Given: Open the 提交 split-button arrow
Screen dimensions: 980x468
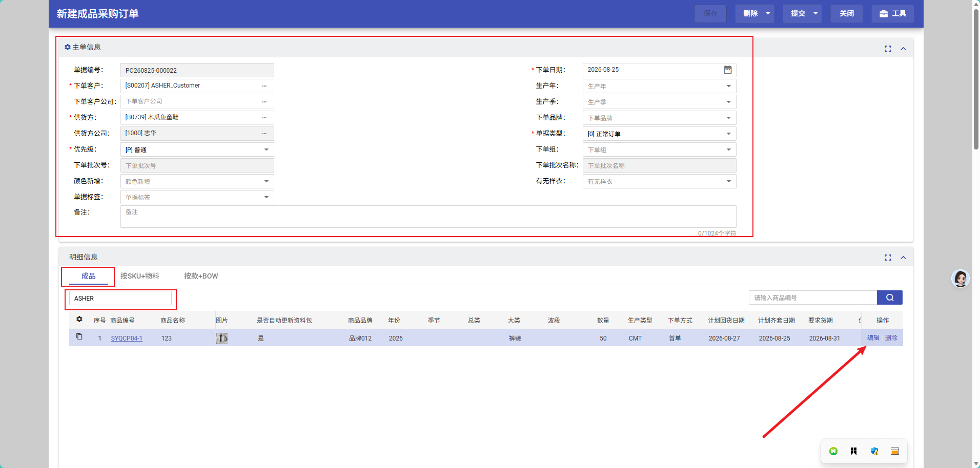Looking at the screenshot, I should pos(815,14).
